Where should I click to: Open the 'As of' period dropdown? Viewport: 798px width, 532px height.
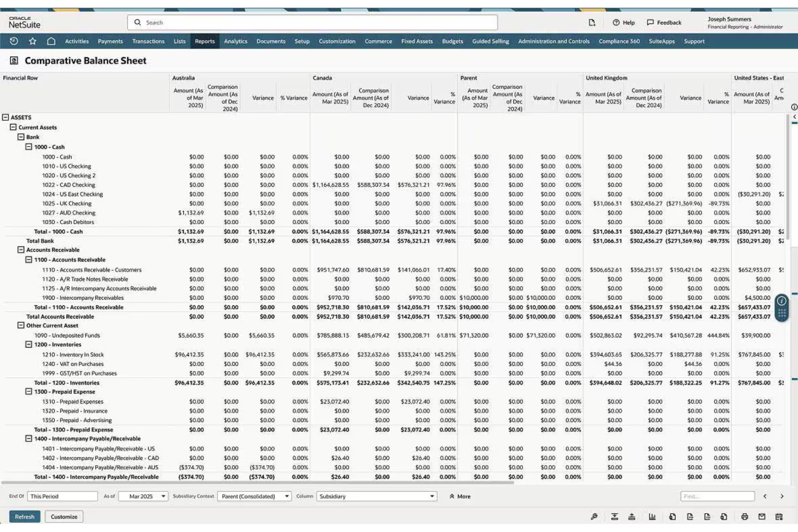point(163,495)
